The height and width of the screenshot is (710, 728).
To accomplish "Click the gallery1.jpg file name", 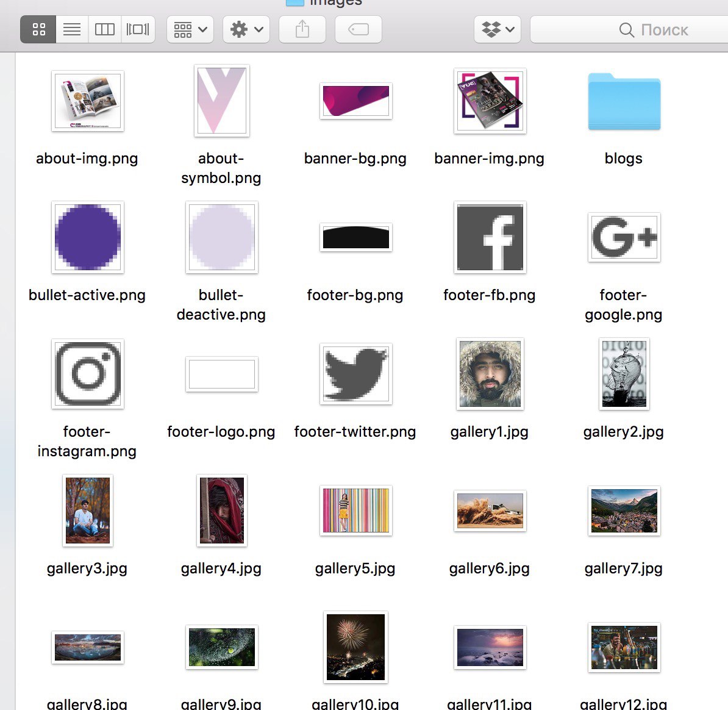I will coord(490,432).
